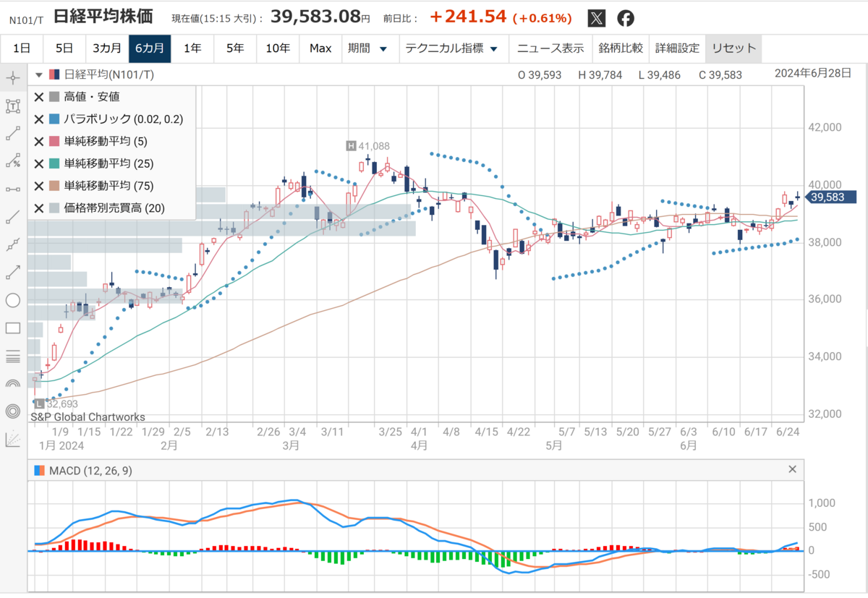Open the 期間 dropdown

[367, 48]
